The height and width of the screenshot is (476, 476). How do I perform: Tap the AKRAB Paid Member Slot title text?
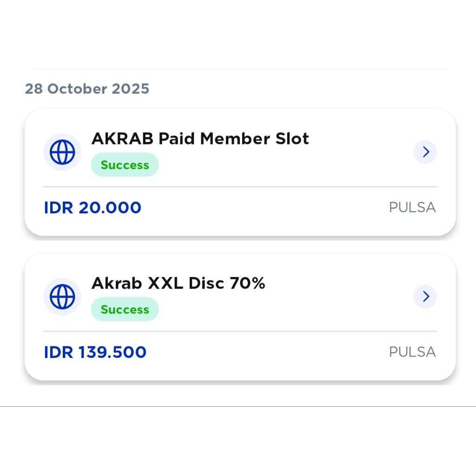click(x=200, y=138)
